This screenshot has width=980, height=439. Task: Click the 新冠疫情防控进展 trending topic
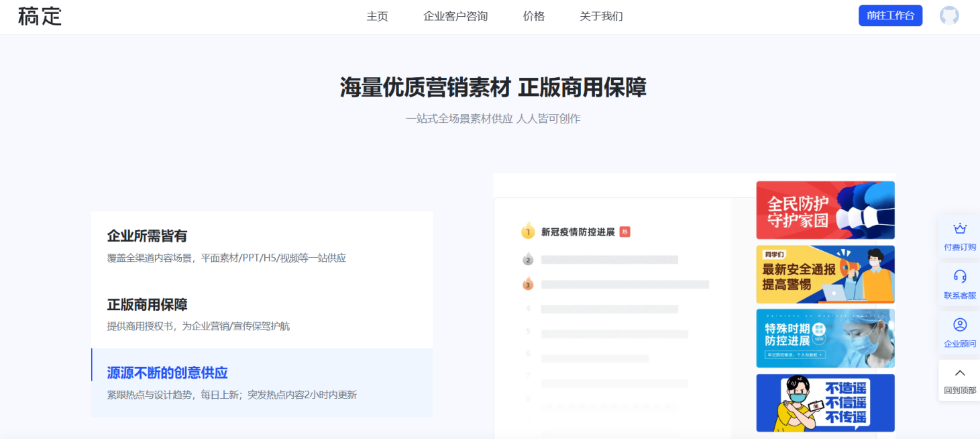pos(578,232)
